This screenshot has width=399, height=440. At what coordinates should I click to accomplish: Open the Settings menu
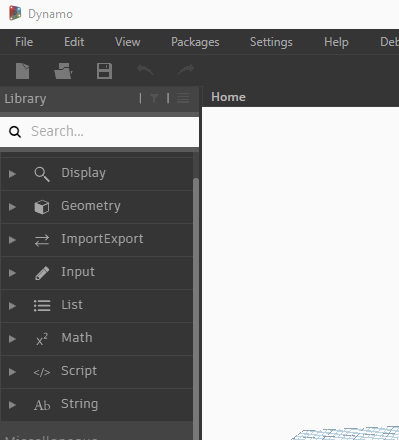[x=271, y=42]
